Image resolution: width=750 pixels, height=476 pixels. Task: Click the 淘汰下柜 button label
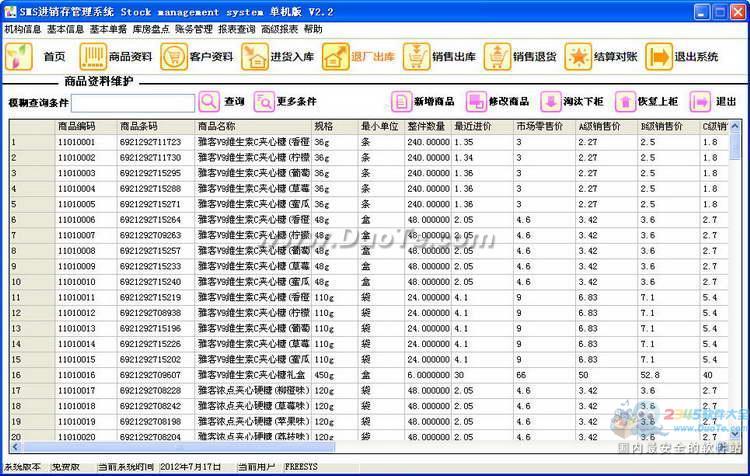pyautogui.click(x=584, y=101)
